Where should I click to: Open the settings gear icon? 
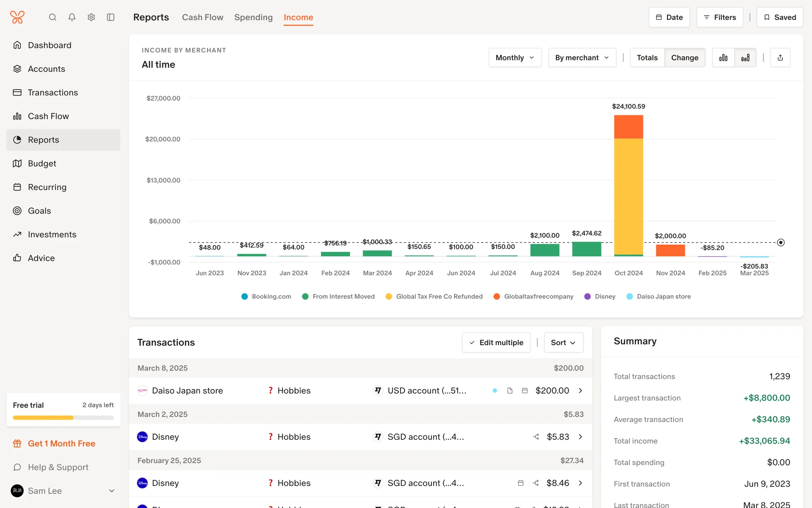coord(91,17)
